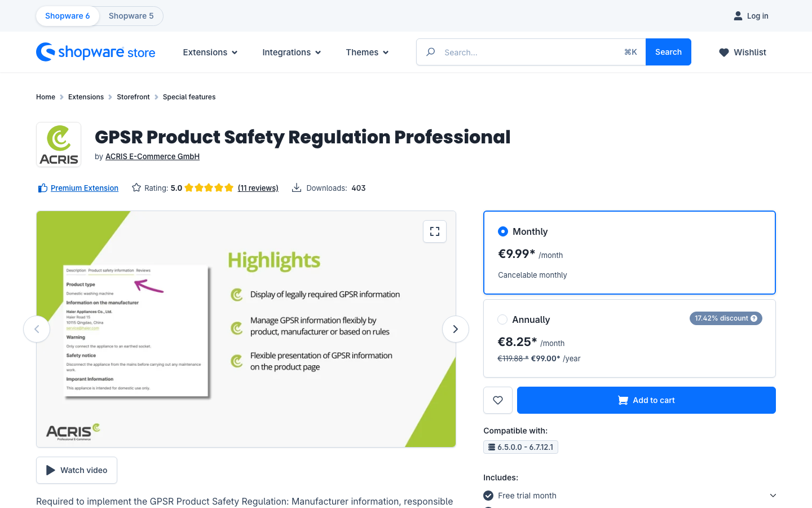
Task: Click the 17.42% discount badge
Action: (x=726, y=318)
